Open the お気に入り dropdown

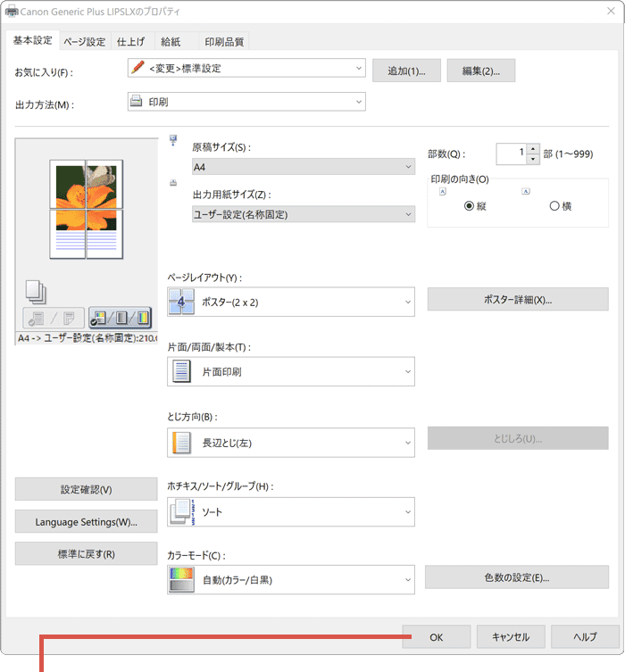pyautogui.click(x=246, y=68)
